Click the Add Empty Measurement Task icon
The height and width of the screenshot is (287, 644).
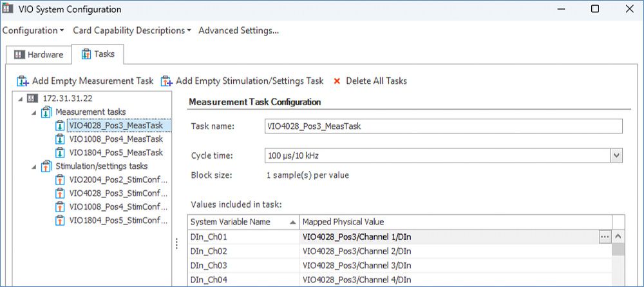click(x=23, y=81)
